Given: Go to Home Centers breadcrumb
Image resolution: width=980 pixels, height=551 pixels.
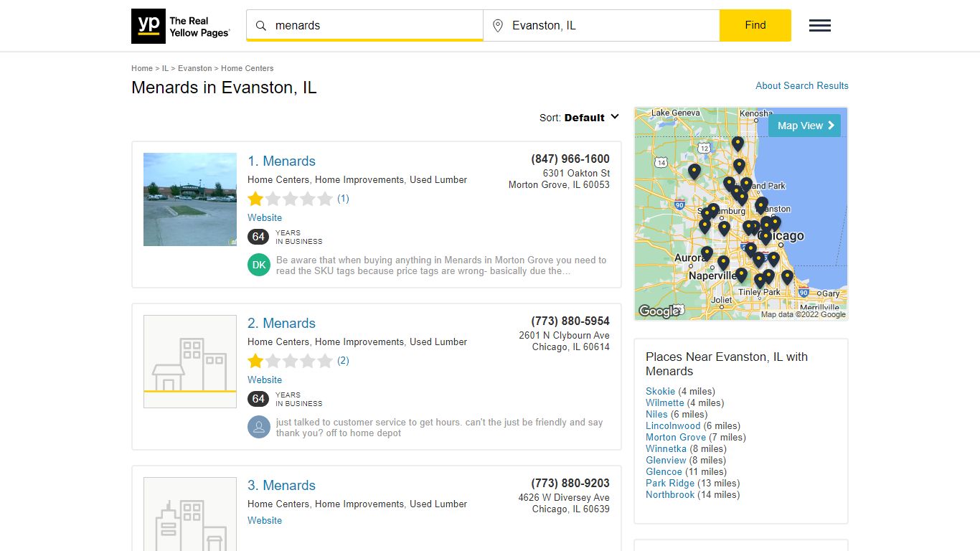Looking at the screenshot, I should click(248, 68).
